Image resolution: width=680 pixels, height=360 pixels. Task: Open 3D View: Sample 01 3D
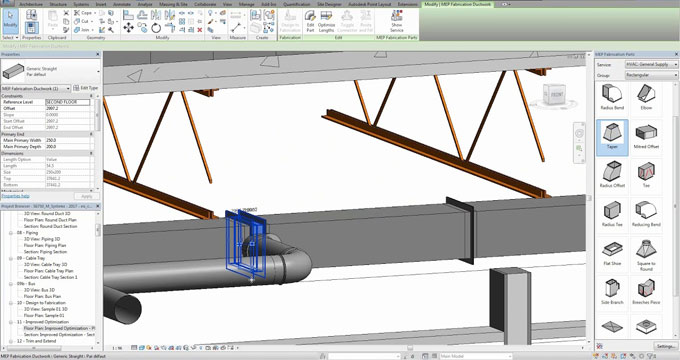click(x=46, y=309)
